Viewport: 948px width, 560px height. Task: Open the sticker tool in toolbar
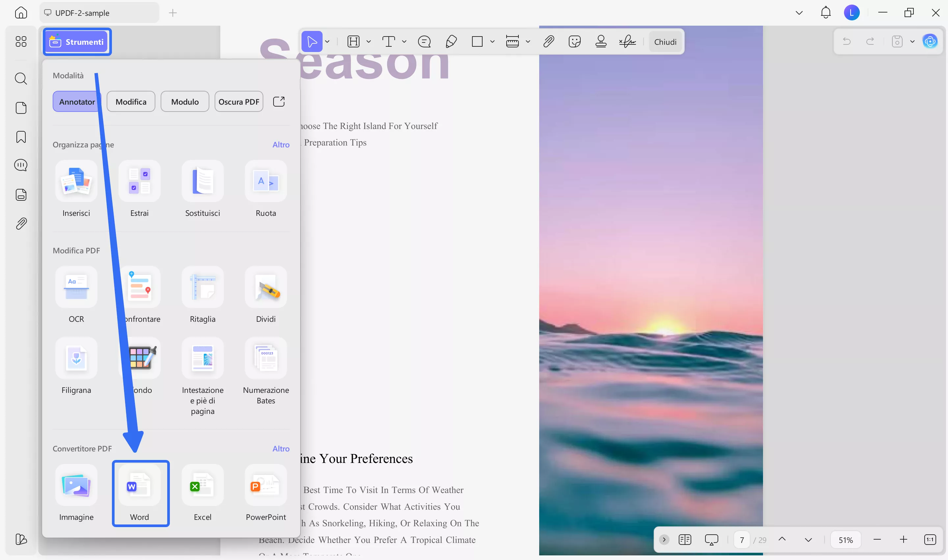pos(574,41)
